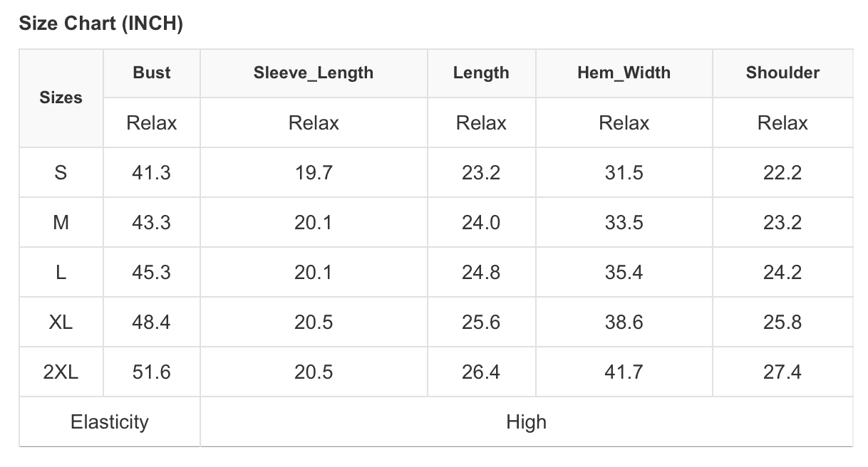Click the Hem_Width column header
This screenshot has height=467, width=868.
point(624,73)
